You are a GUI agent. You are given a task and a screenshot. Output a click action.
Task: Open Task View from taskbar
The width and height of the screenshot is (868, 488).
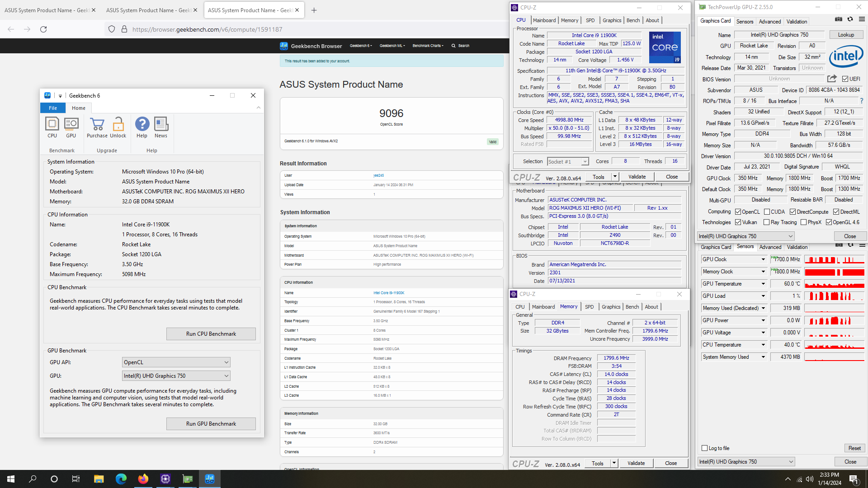(x=76, y=479)
